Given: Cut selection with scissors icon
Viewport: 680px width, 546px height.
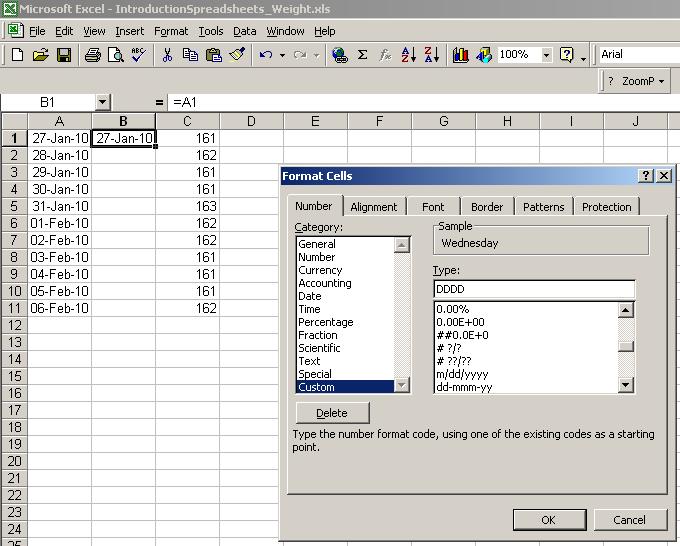Looking at the screenshot, I should pos(167,55).
